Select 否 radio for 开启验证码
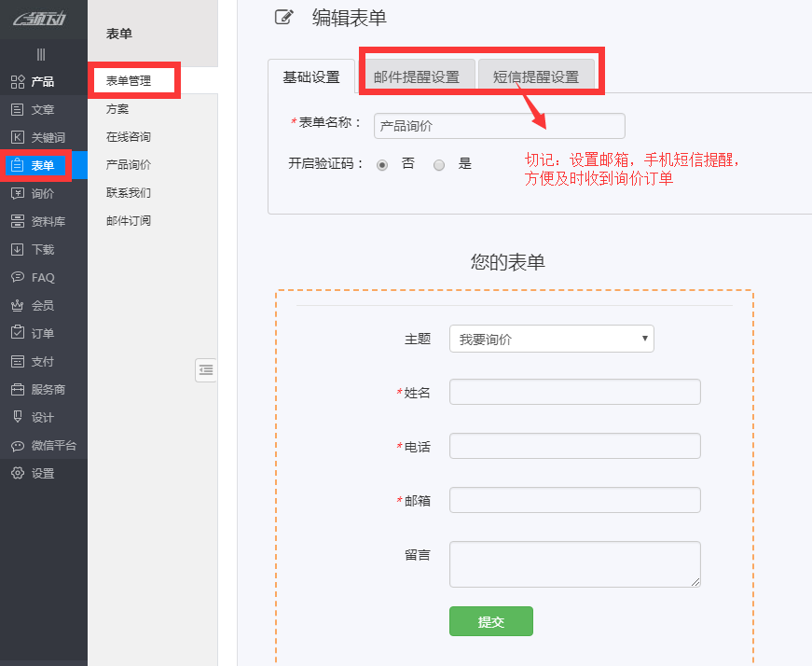 point(382,165)
